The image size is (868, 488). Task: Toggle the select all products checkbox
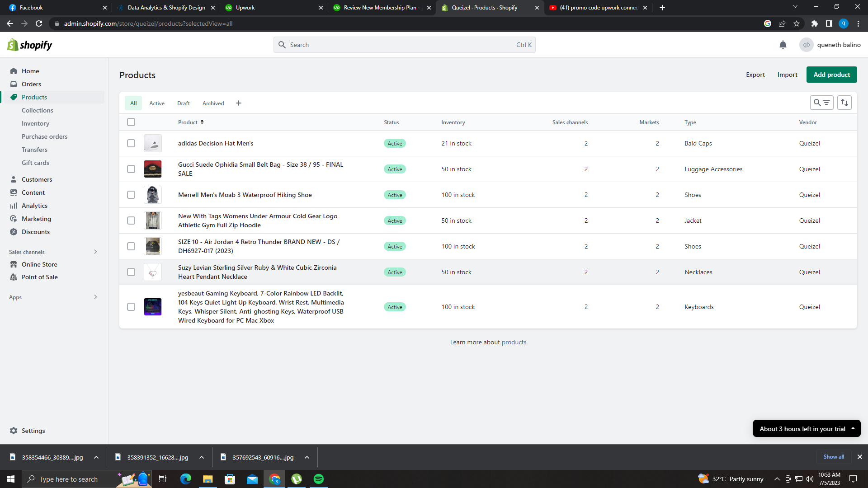coord(131,122)
